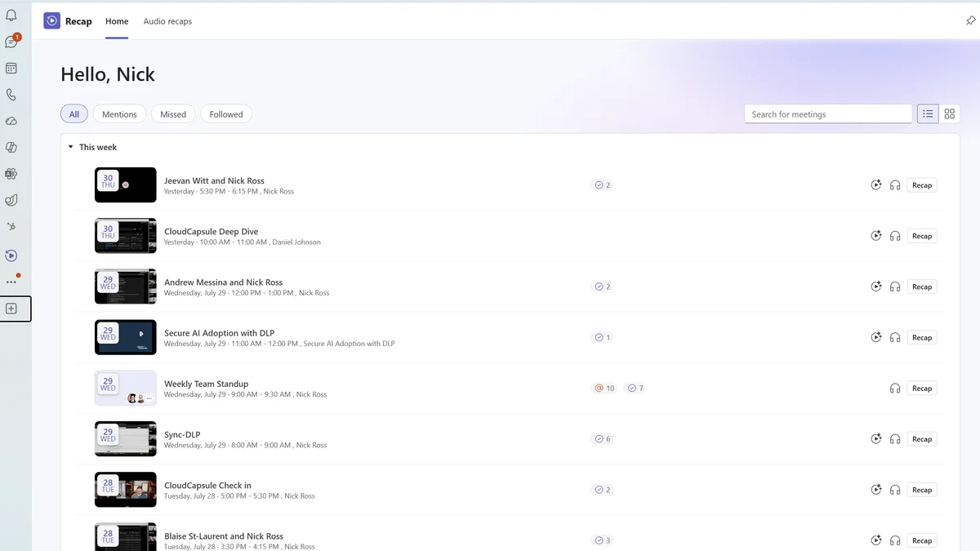Switch to grid view layout
This screenshot has width=980, height=551.
(x=950, y=114)
